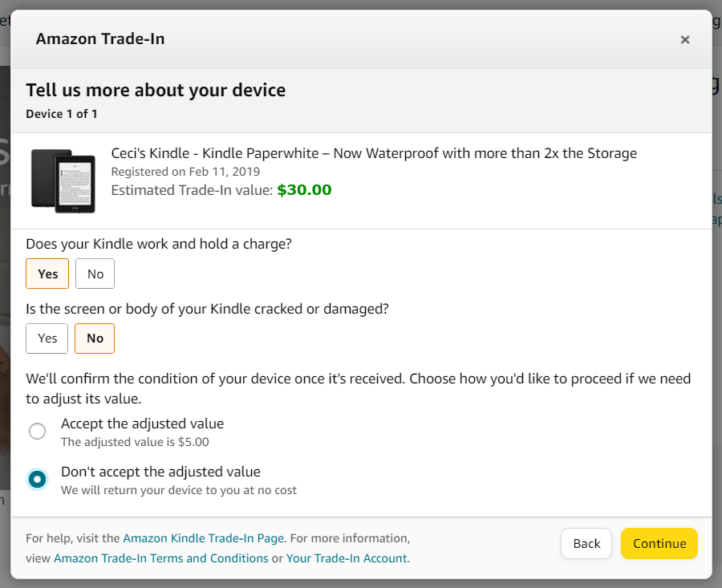Open the Amazon Kindle Trade-In Page link

(204, 538)
